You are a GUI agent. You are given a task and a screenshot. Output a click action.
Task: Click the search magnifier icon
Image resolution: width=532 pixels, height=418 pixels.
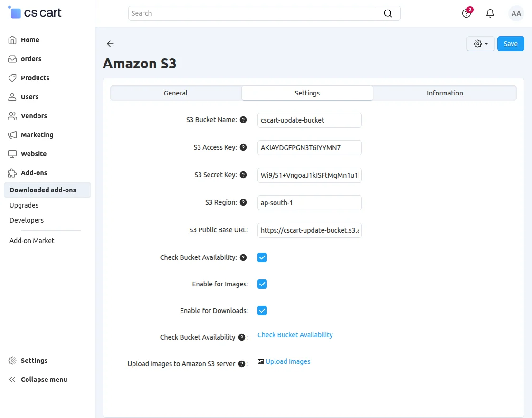click(x=388, y=13)
